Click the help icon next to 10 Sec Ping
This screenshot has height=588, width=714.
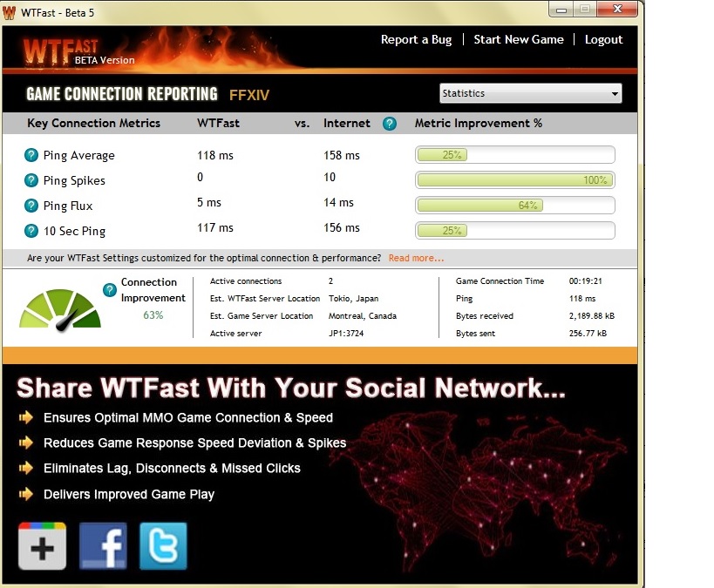(x=31, y=231)
